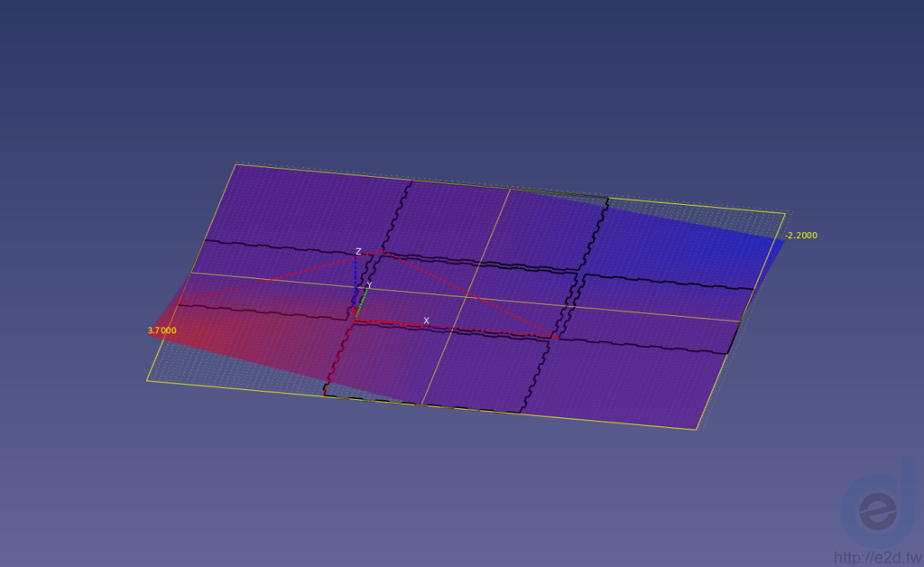Pick the left vertex of red dashed triangle
The height and width of the screenshot is (567, 924).
coord(180,303)
